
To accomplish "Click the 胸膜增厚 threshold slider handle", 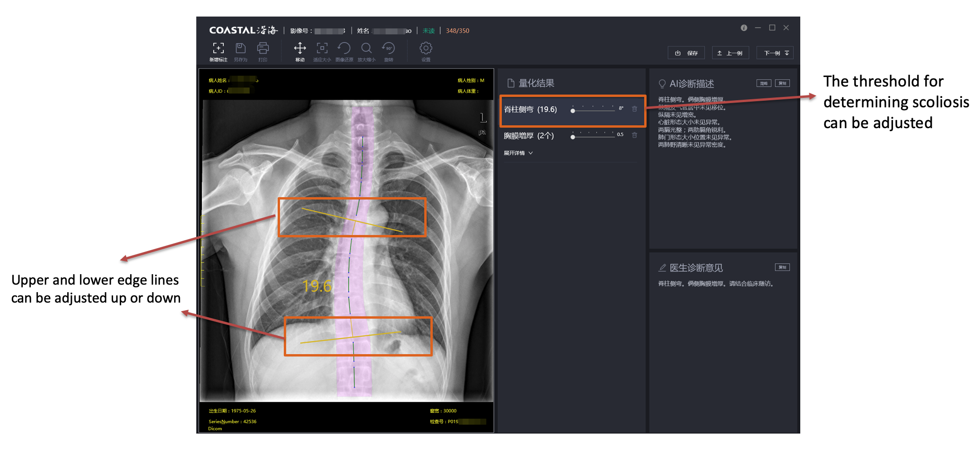I will pos(573,137).
